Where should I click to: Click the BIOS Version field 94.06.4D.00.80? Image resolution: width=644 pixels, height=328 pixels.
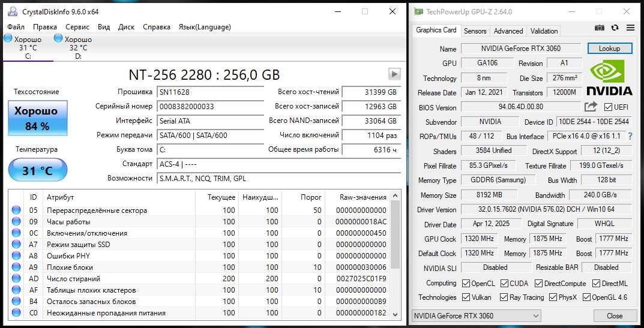(x=521, y=107)
